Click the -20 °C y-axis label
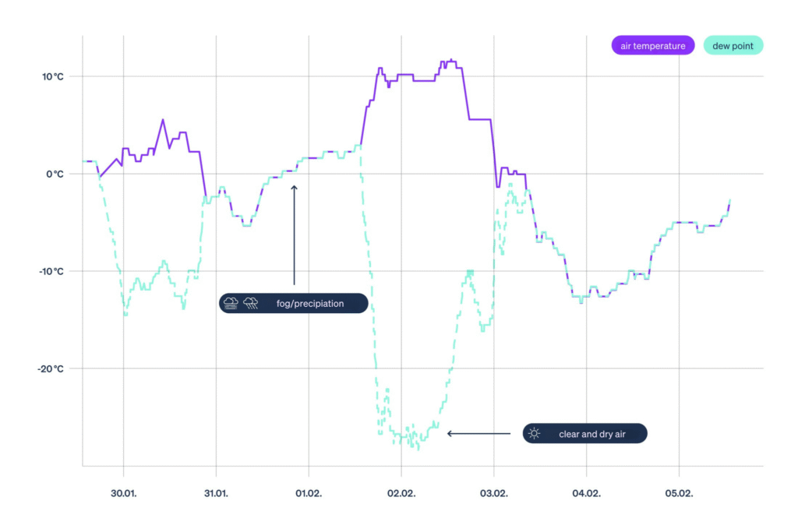This screenshot has height=532, width=798. tap(51, 369)
